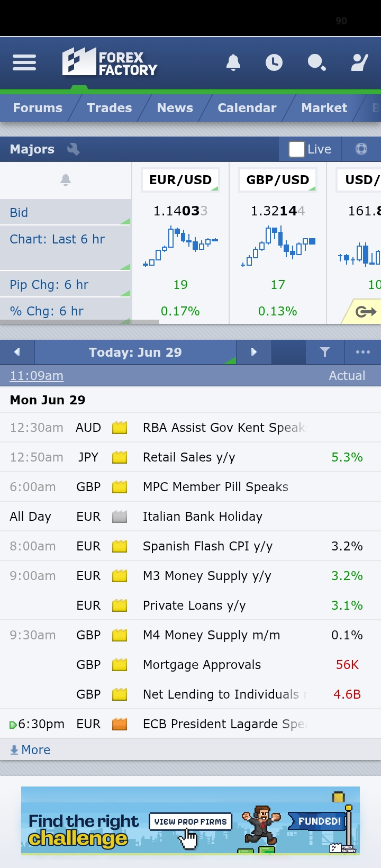Viewport: 381px width, 868px height.
Task: Click the 11:09am time link
Action: click(37, 376)
